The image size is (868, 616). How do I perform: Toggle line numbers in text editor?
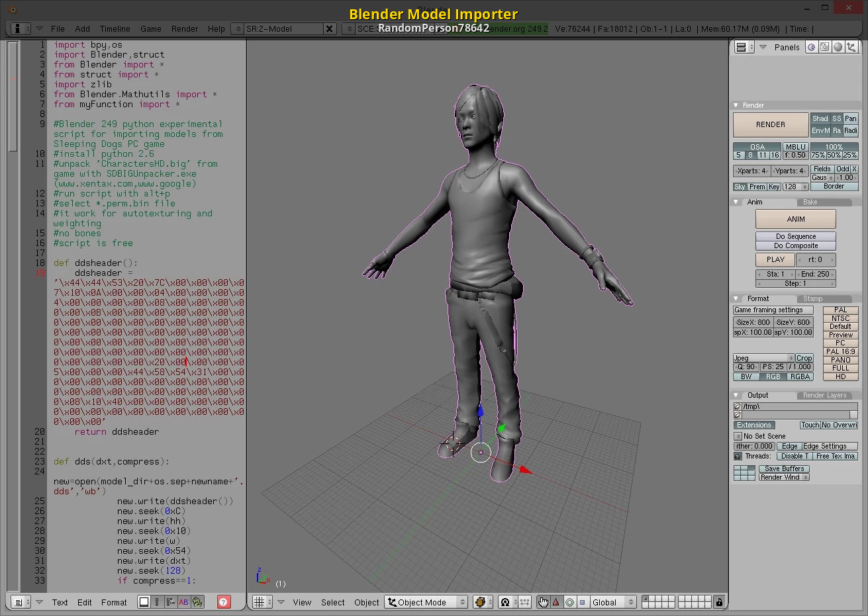pyautogui.click(x=157, y=602)
